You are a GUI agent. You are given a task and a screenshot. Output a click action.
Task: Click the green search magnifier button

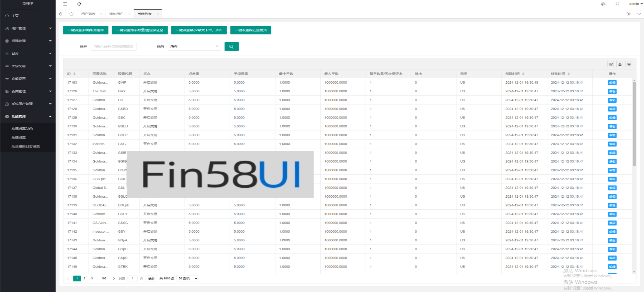pos(231,46)
